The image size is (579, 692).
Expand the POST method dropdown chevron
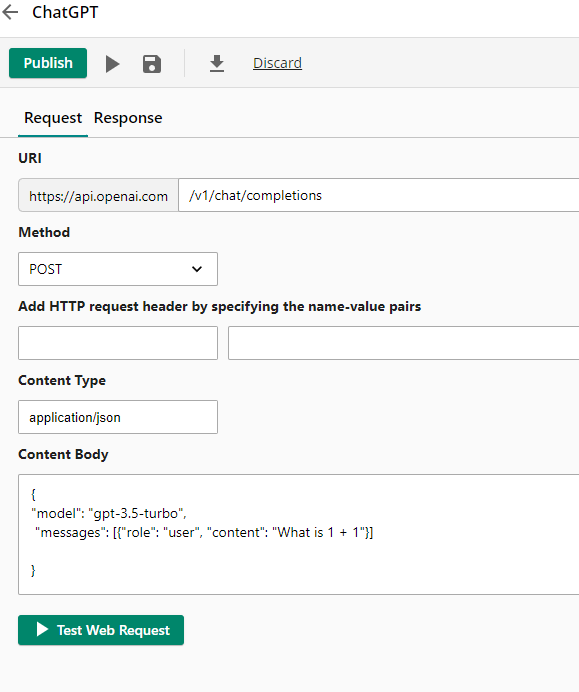click(197, 269)
